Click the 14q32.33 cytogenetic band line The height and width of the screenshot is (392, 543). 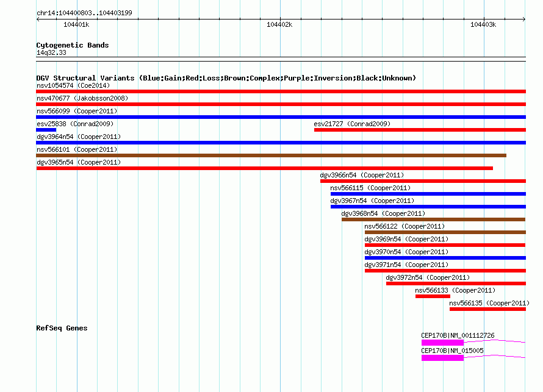(281, 59)
